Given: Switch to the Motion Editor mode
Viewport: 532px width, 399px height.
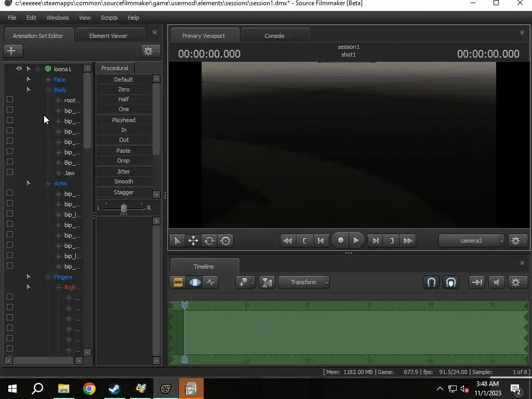Looking at the screenshot, I should (194, 282).
